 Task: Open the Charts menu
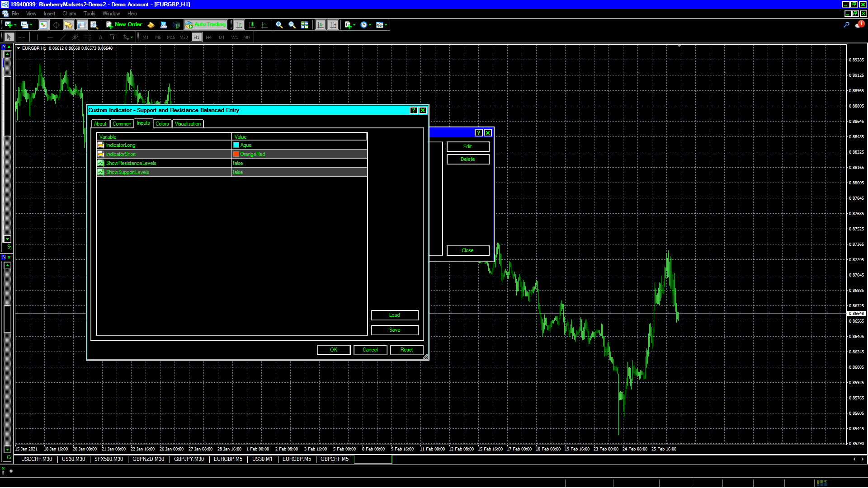[69, 14]
